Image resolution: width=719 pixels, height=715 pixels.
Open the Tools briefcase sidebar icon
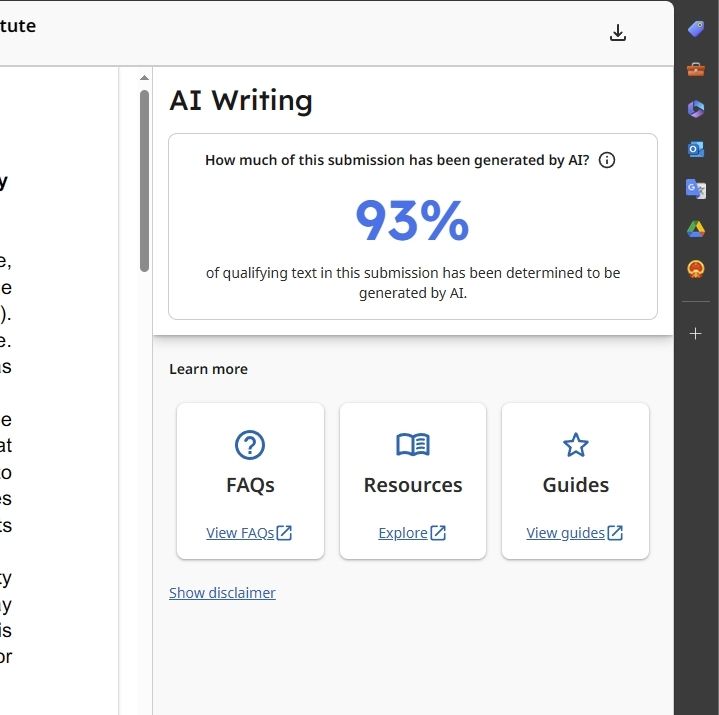pos(696,69)
